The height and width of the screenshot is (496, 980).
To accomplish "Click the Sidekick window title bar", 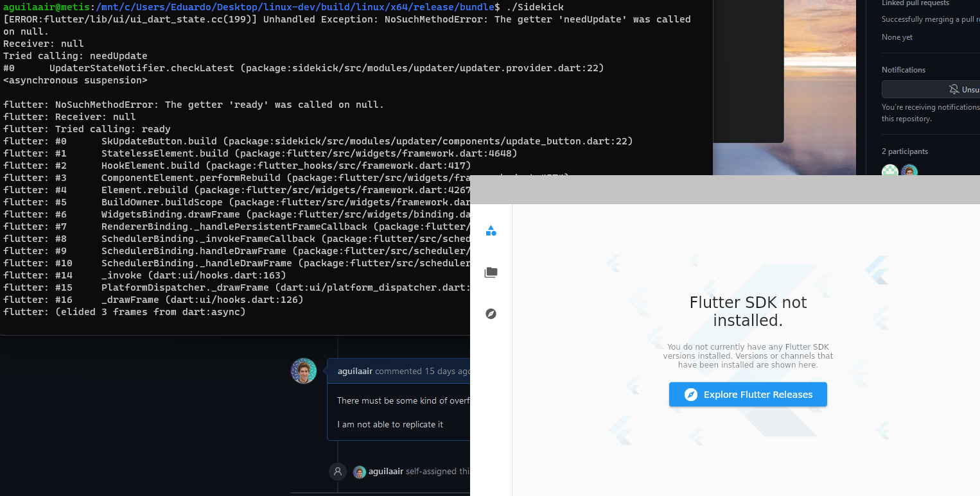I will point(724,189).
